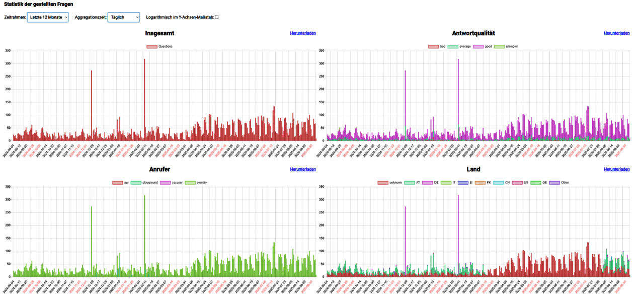Toggle the 'sysuser' legend item
This screenshot has width=644, height=300.
click(x=165, y=183)
